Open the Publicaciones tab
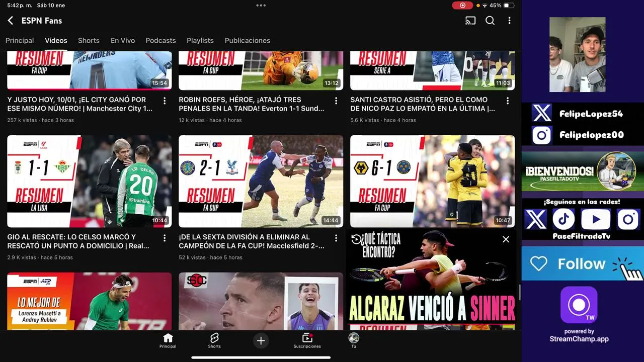Viewport: 644px width, 362px height. pyautogui.click(x=248, y=41)
